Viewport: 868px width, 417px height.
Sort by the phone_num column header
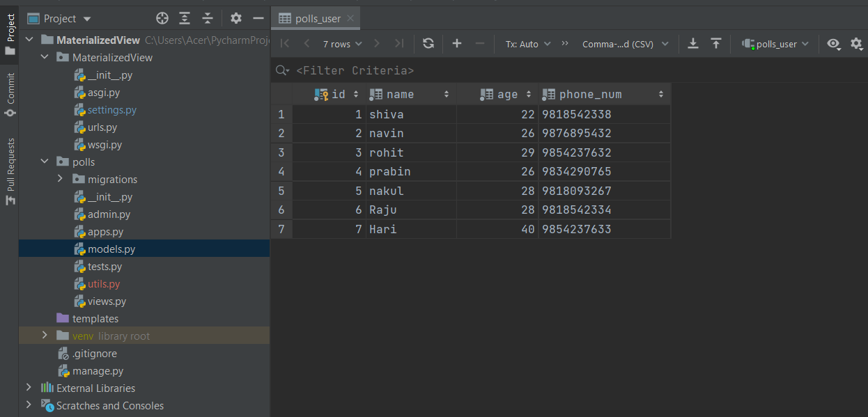pyautogui.click(x=590, y=94)
